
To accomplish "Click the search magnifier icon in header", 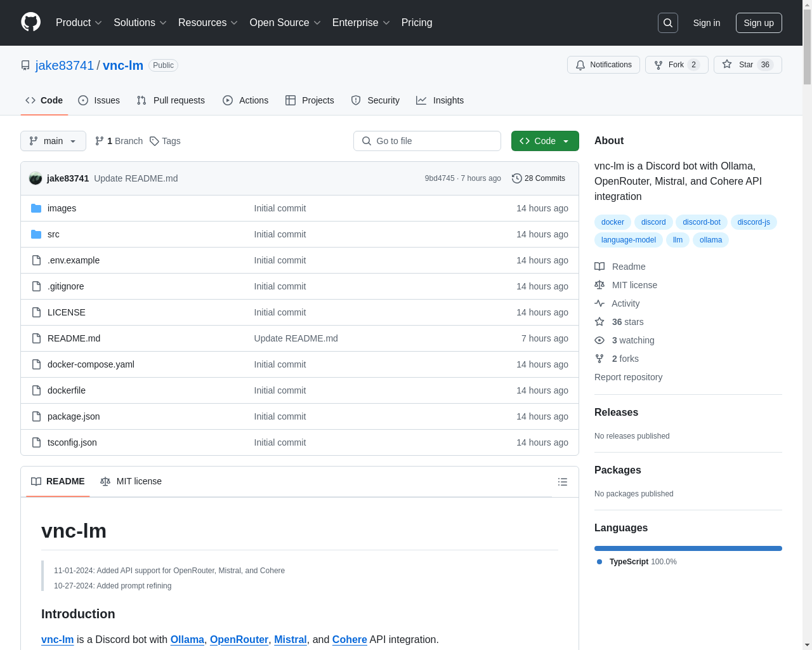I will click(668, 23).
